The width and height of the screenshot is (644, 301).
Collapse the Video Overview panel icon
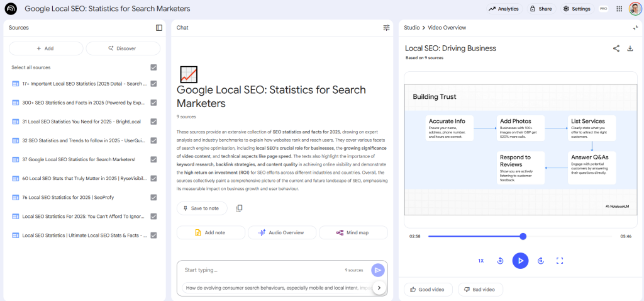point(635,28)
